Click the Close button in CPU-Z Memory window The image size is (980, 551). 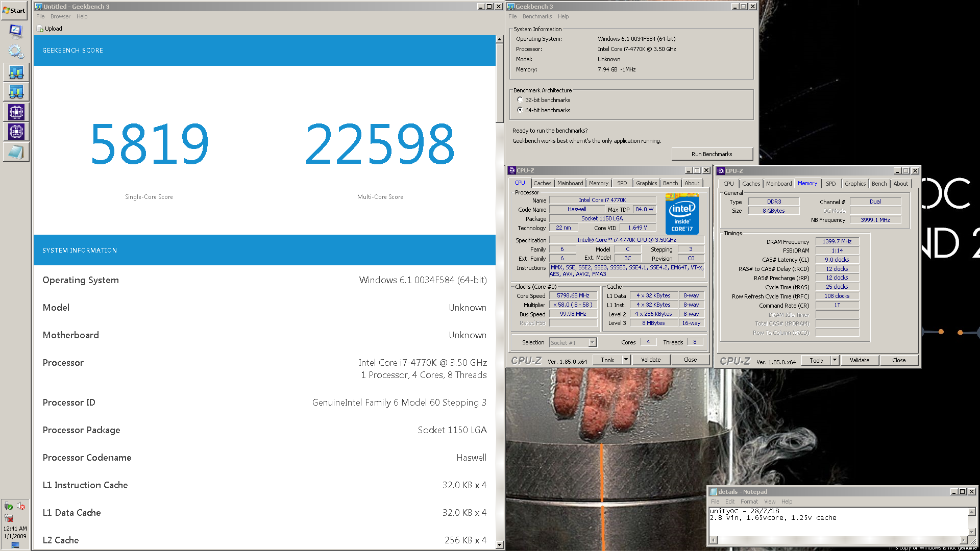[x=898, y=360]
